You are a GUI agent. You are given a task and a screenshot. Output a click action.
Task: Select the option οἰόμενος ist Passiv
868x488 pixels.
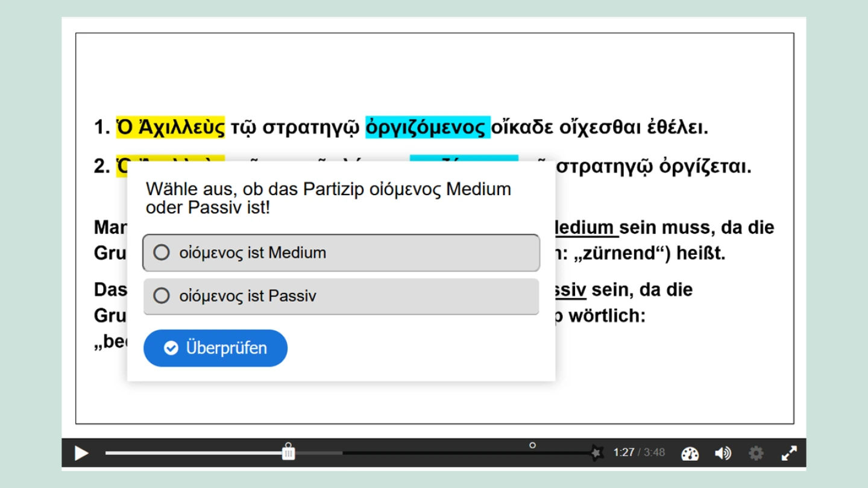coord(341,296)
